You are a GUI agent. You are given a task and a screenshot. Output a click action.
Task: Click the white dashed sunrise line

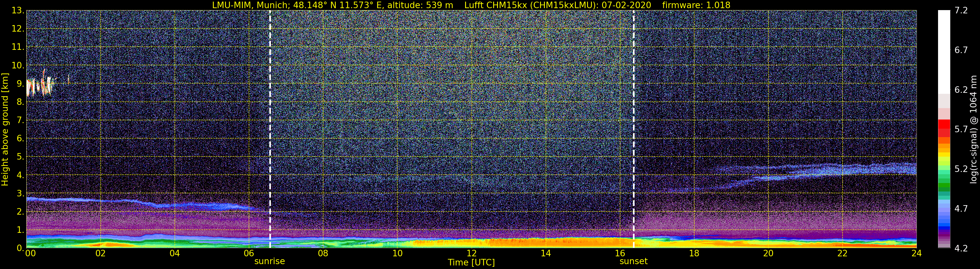click(x=270, y=129)
